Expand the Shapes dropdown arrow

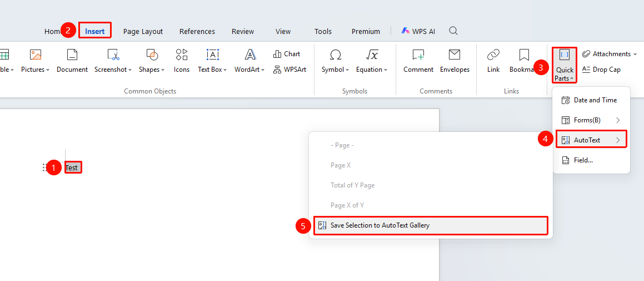tap(163, 70)
